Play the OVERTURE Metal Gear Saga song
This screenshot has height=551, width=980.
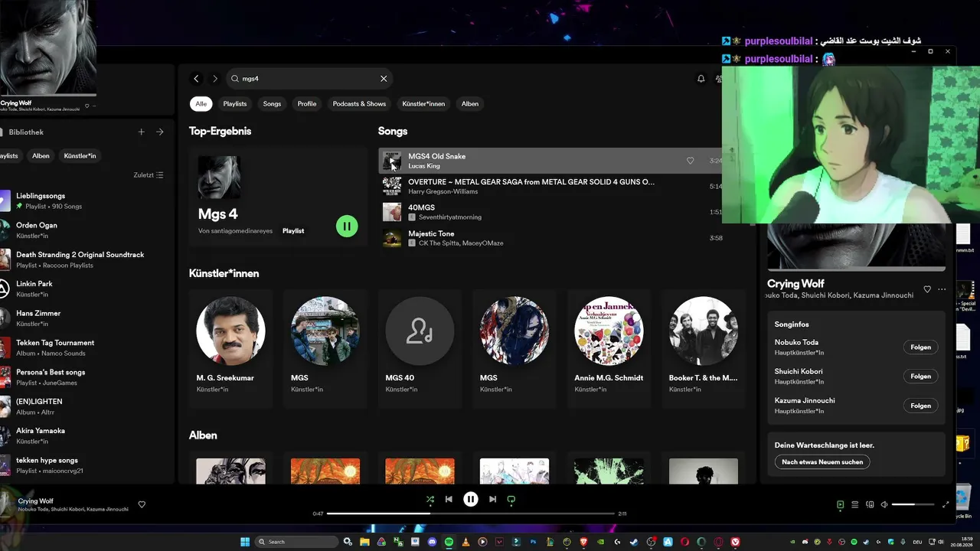click(x=392, y=186)
